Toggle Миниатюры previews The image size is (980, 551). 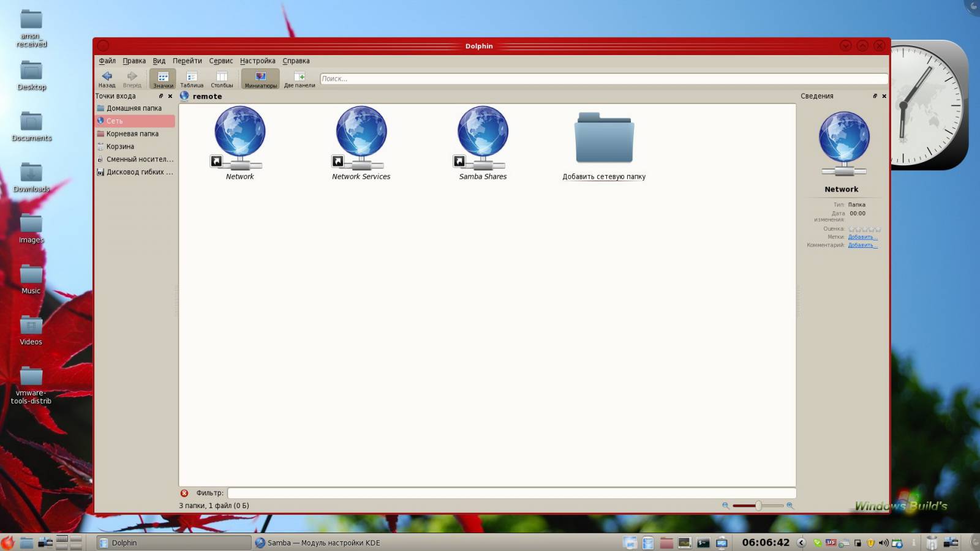point(260,78)
